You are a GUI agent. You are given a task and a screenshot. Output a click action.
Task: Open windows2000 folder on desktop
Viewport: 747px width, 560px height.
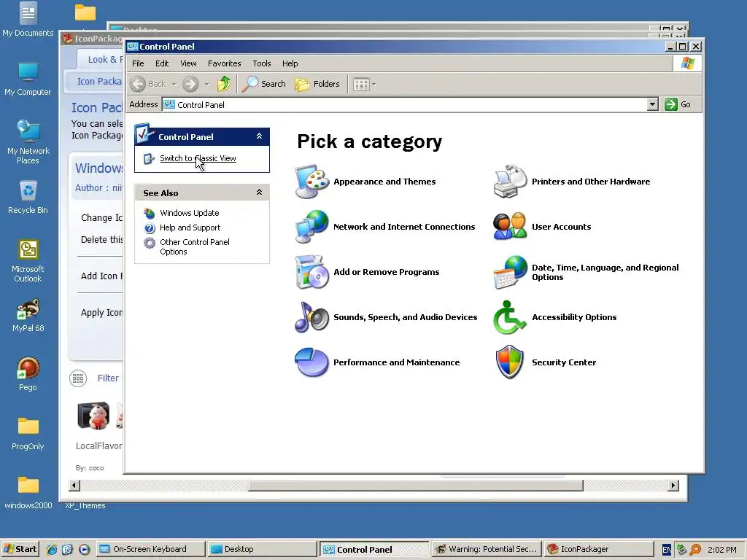coord(28,492)
